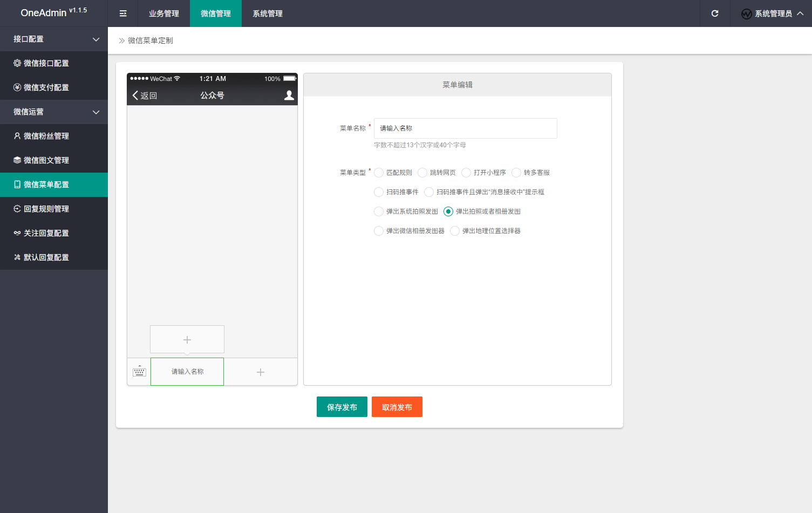Click the 取消发布 button

[397, 407]
